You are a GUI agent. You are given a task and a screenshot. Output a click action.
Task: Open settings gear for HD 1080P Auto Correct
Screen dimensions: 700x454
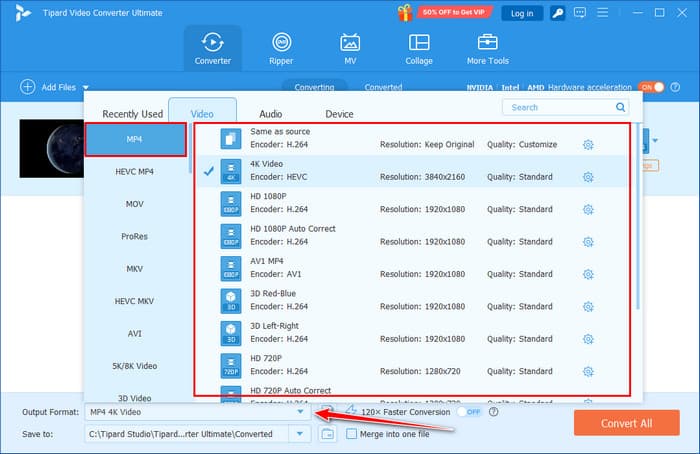tap(588, 242)
